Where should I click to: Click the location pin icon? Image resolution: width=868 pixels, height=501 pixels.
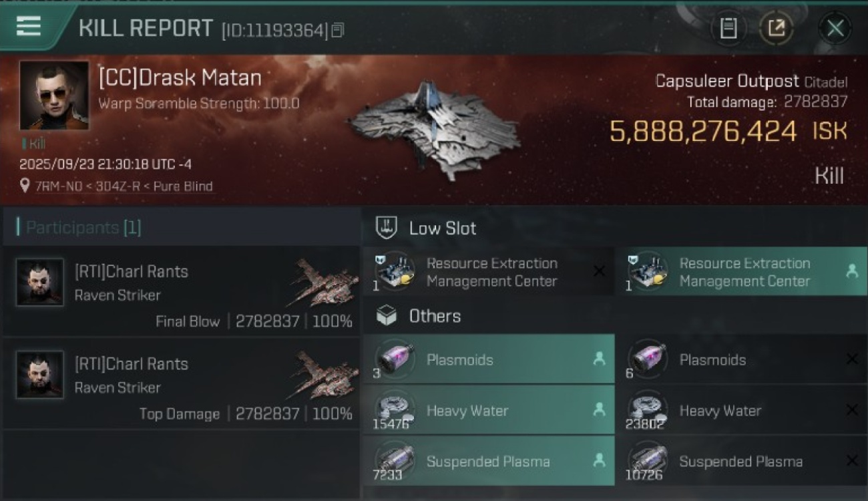[x=25, y=186]
